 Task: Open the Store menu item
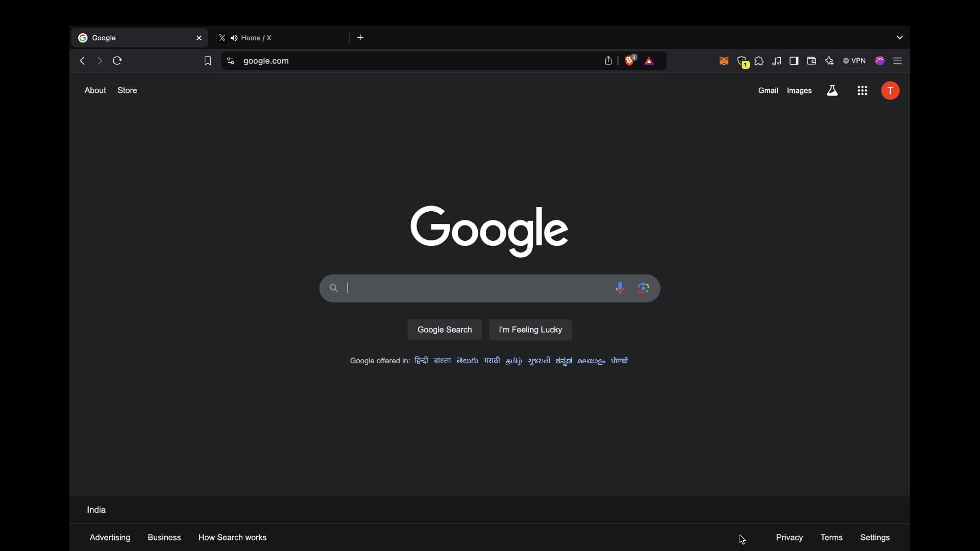point(127,90)
